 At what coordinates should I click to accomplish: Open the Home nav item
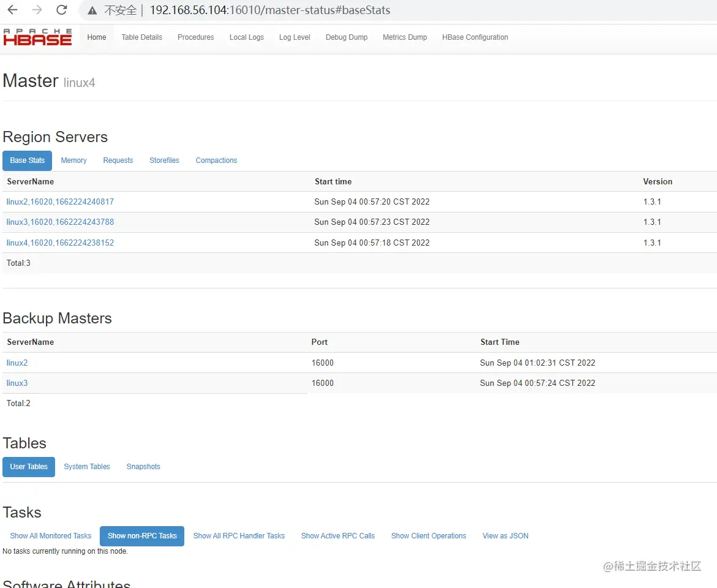(97, 37)
